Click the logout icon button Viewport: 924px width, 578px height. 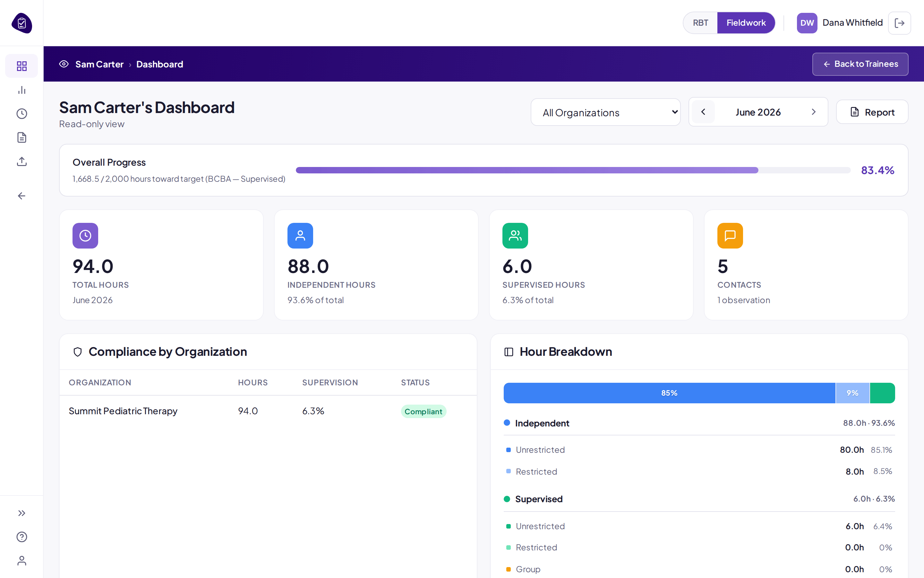pos(899,23)
